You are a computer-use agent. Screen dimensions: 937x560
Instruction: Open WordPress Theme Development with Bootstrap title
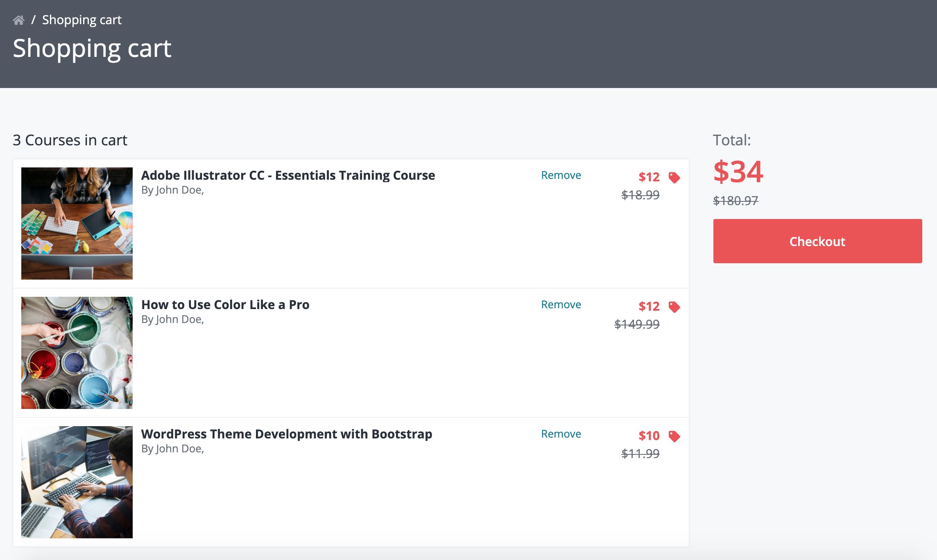(x=287, y=434)
